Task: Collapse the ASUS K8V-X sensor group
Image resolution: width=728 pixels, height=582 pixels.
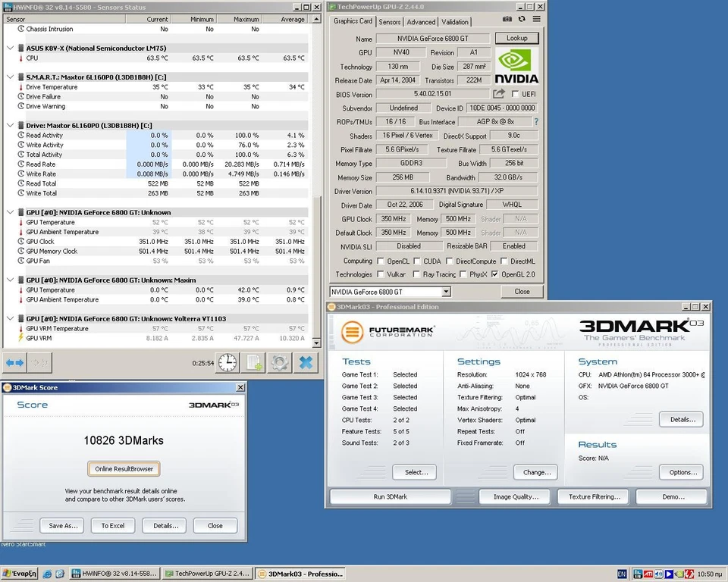Action: pyautogui.click(x=9, y=48)
